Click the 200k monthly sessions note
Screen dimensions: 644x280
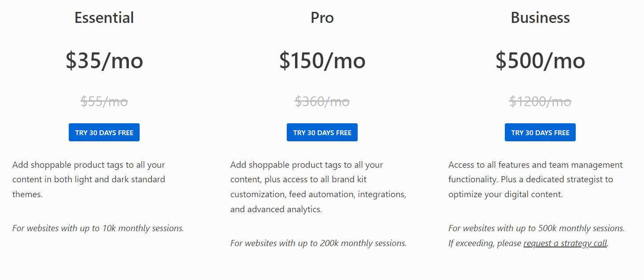pyautogui.click(x=318, y=243)
